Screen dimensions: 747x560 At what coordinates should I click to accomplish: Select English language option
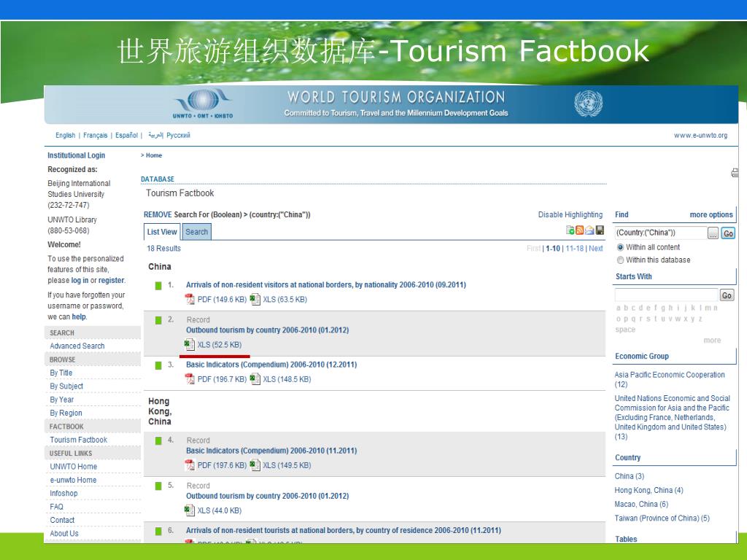(x=65, y=135)
